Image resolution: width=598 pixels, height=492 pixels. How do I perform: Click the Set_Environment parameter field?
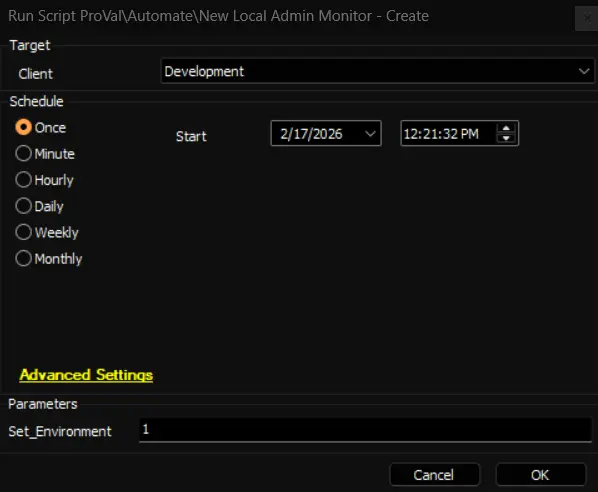pos(365,430)
